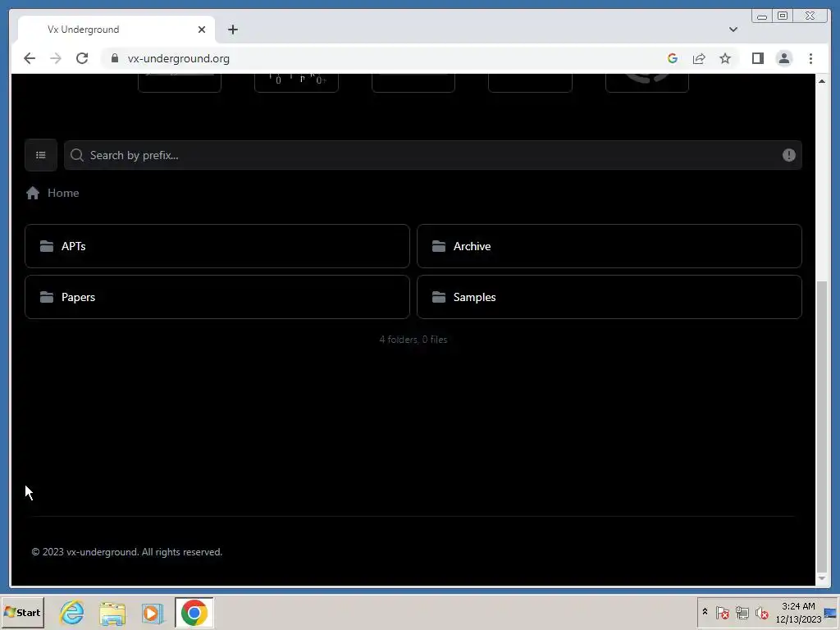This screenshot has width=840, height=630.
Task: Select the Vx Underground tab
Action: 116,30
